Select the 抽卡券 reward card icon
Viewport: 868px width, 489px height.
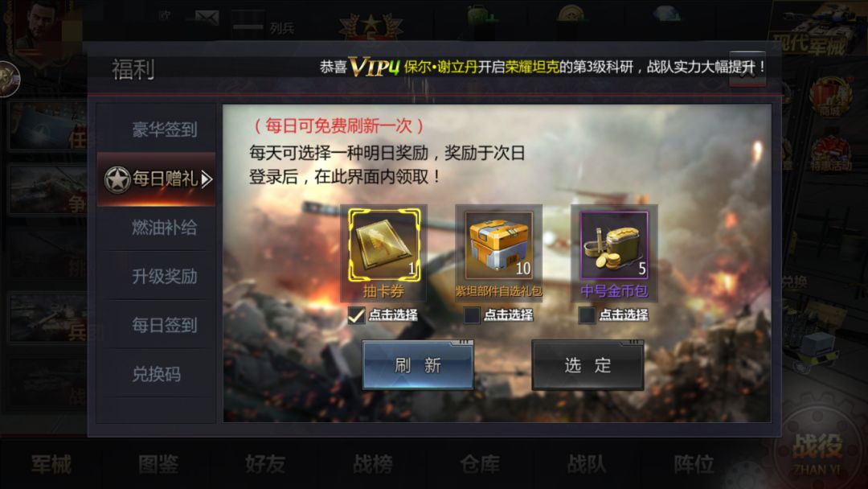[x=383, y=245]
